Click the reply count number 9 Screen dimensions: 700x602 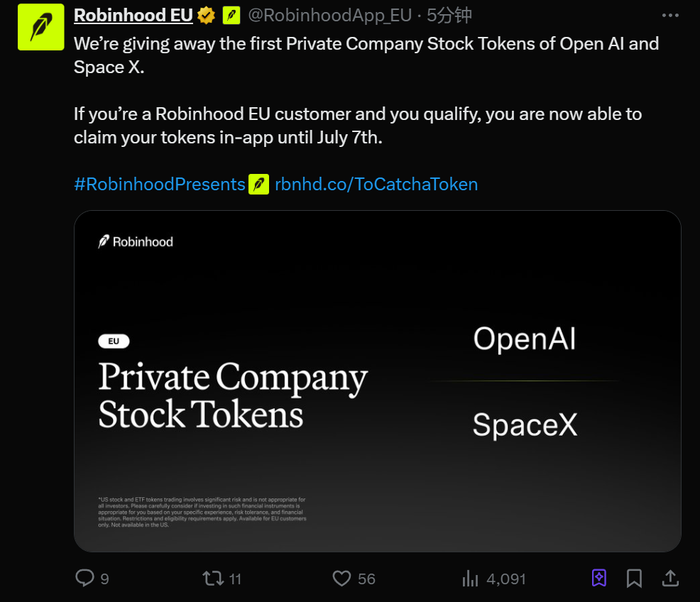tap(103, 579)
